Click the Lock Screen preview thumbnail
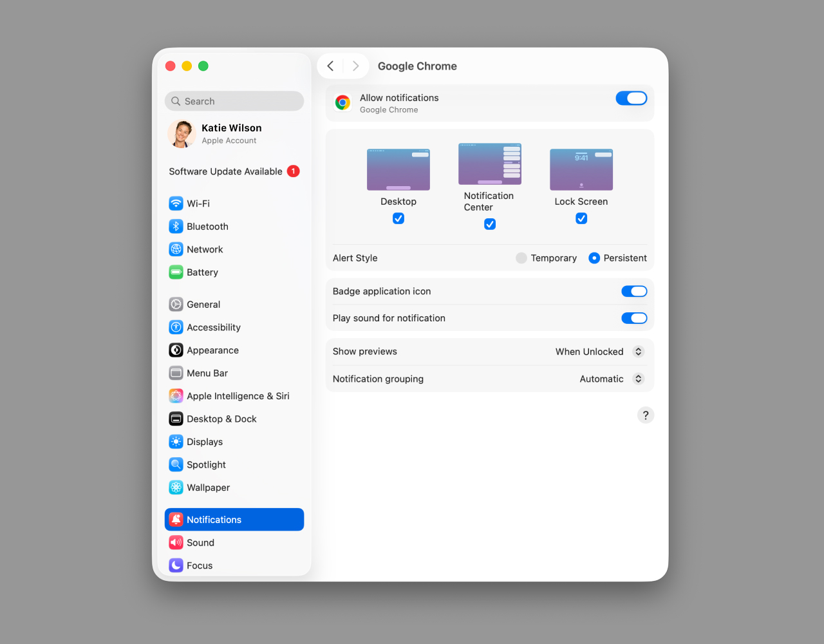824x644 pixels. pyautogui.click(x=581, y=169)
